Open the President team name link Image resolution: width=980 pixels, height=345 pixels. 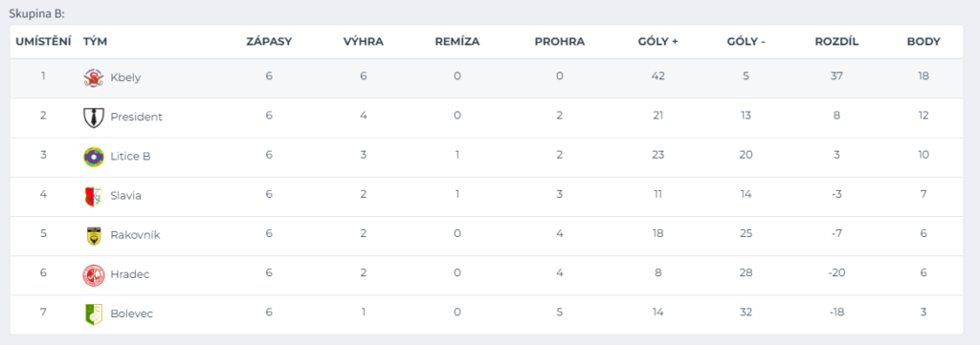coord(136,117)
